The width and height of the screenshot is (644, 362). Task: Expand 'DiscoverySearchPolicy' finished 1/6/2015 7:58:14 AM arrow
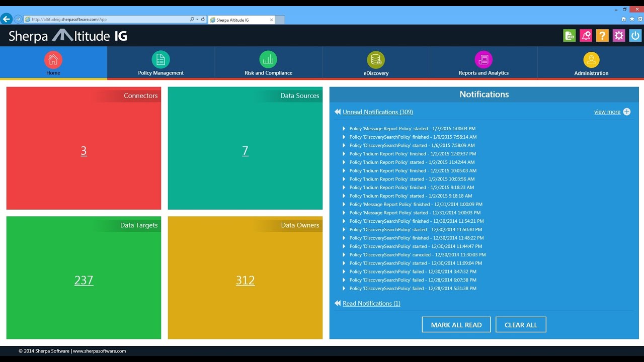(344, 137)
